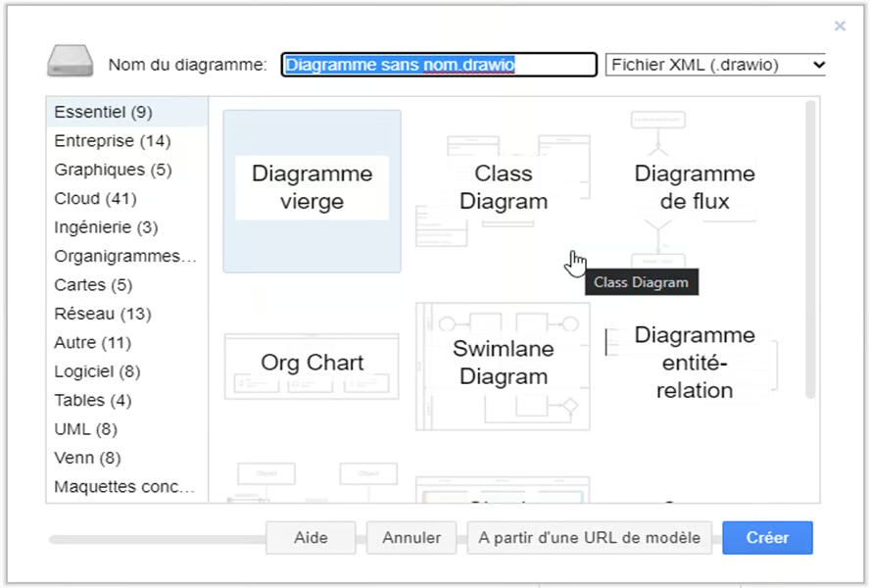This screenshot has height=588, width=871.
Task: Click inside the diagram name field
Action: click(x=438, y=65)
